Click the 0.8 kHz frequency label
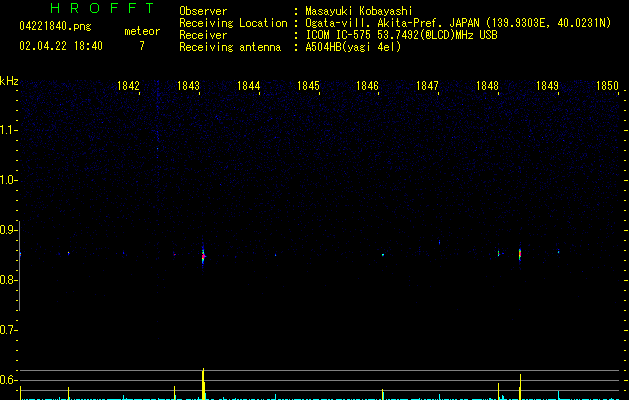The height and width of the screenshot is (400, 629). click(x=7, y=280)
